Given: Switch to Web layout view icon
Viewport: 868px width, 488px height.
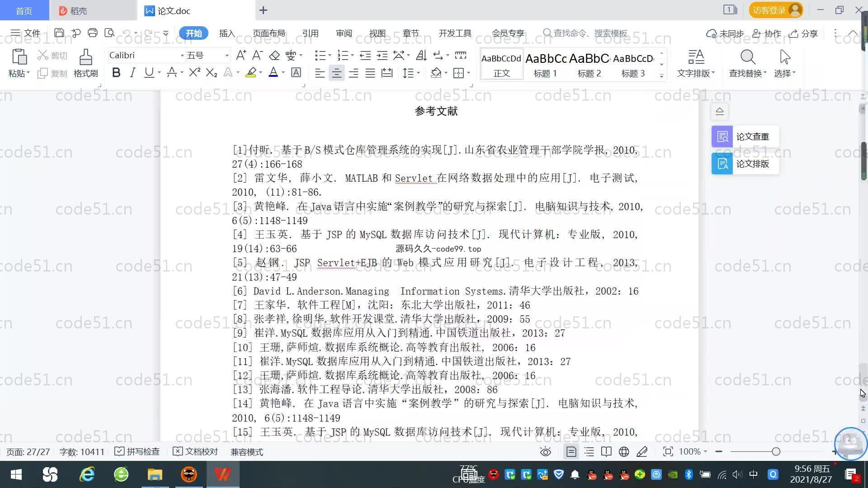Looking at the screenshot, I should (x=624, y=452).
